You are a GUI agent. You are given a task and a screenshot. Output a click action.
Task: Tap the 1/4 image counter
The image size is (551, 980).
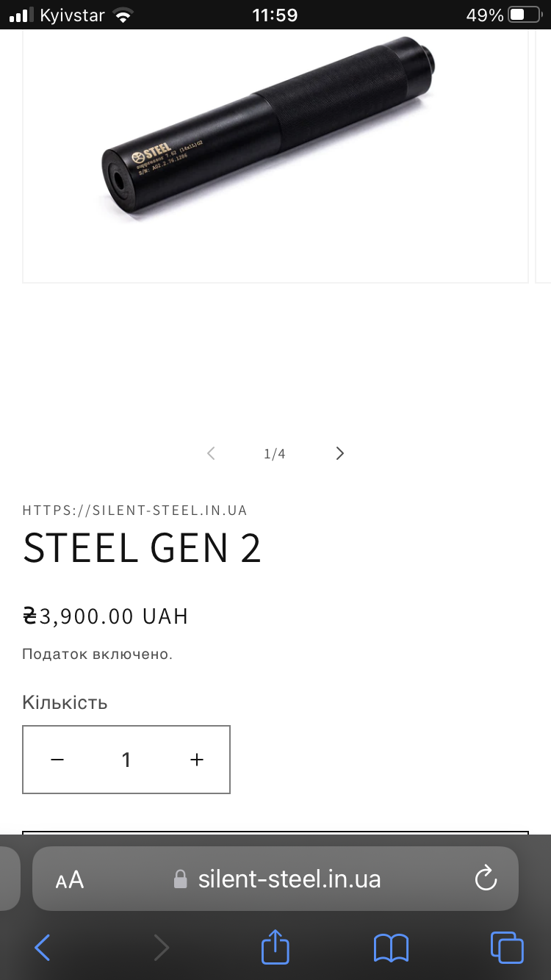pyautogui.click(x=275, y=454)
